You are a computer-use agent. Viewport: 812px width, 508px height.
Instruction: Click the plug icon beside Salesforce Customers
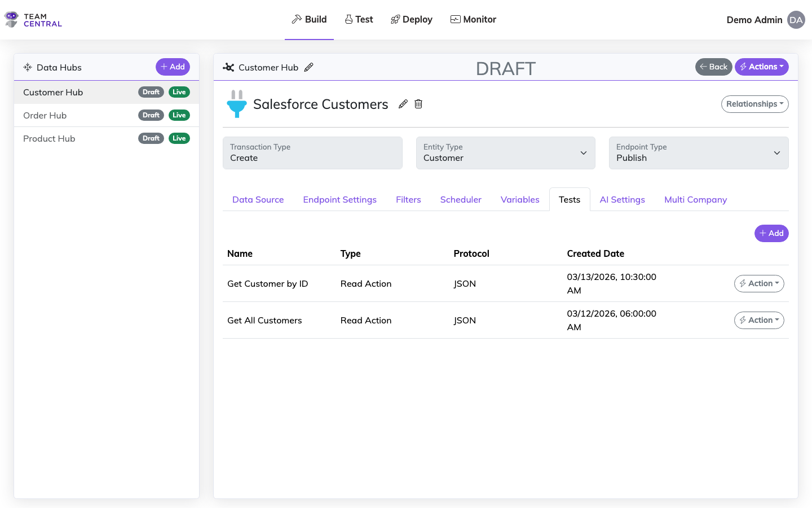point(237,104)
